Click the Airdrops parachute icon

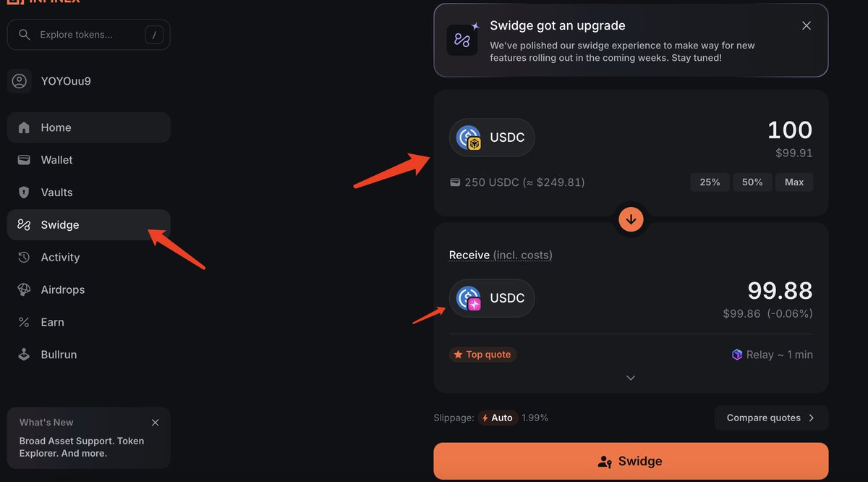[24, 289]
